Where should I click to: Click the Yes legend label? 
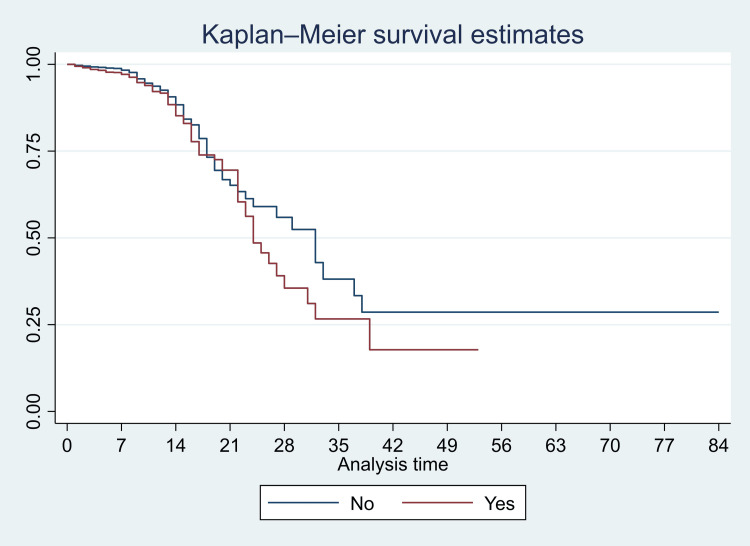[499, 503]
